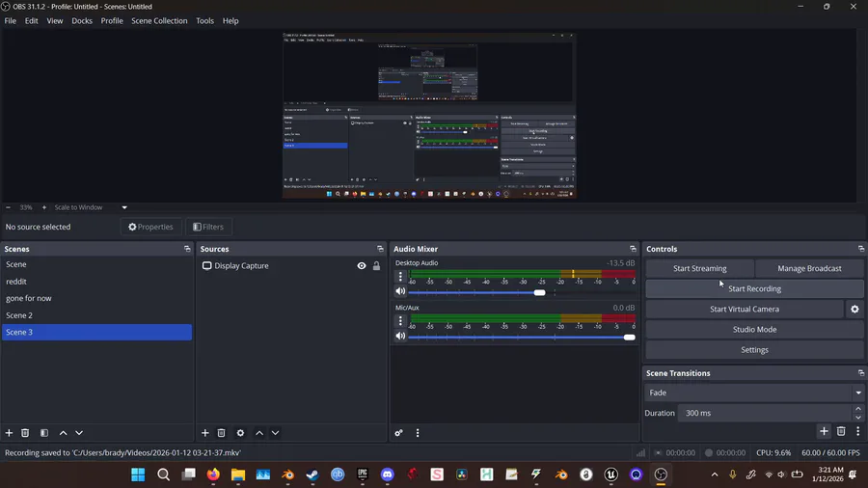Click Start Recording button
868x488 pixels.
click(754, 288)
